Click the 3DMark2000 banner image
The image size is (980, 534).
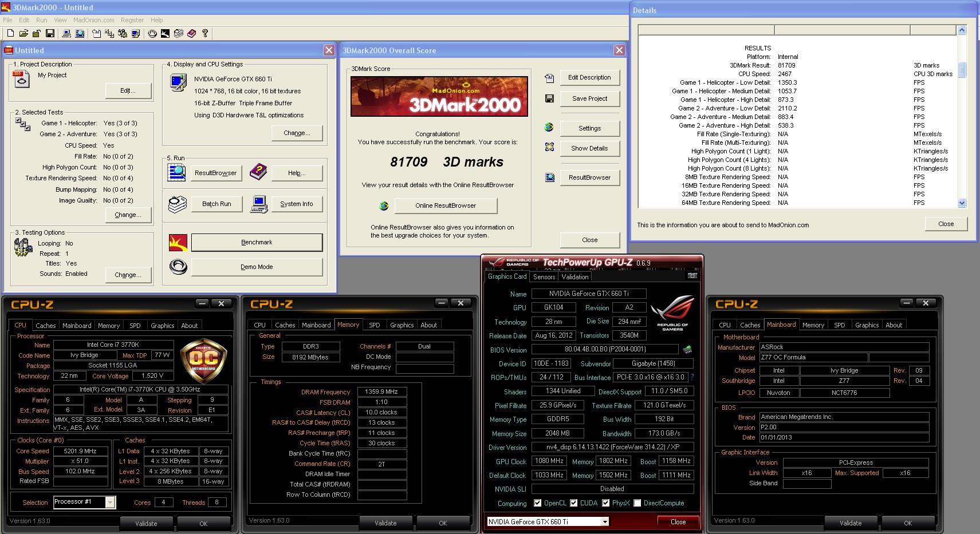click(x=439, y=97)
